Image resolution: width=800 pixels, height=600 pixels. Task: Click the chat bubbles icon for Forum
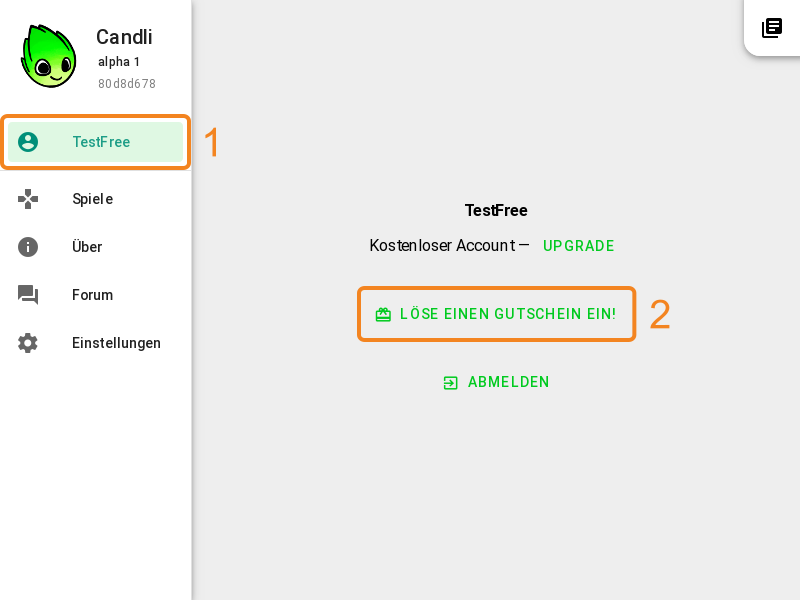click(28, 295)
